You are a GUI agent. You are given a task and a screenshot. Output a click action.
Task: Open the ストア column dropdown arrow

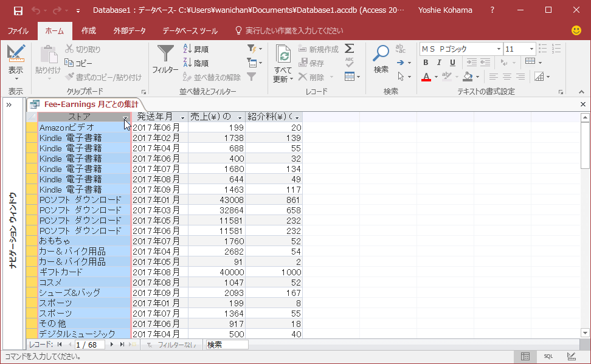pos(125,117)
